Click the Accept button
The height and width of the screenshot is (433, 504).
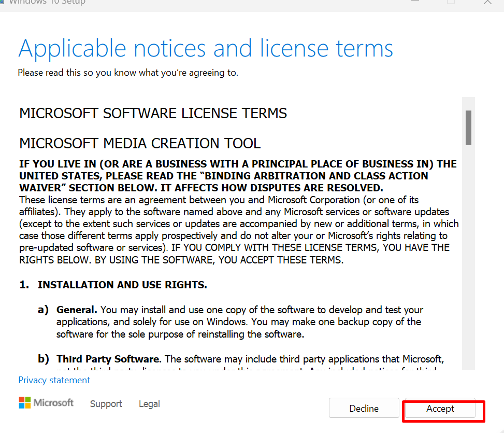click(x=440, y=408)
